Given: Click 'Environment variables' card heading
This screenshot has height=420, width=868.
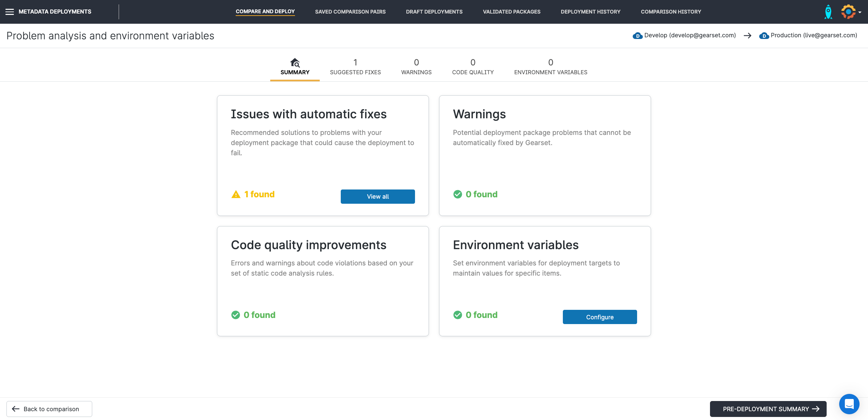Looking at the screenshot, I should [x=516, y=245].
